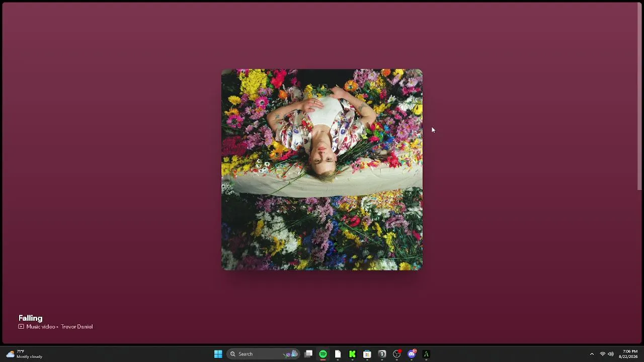Click the flower album cover art

point(322,169)
